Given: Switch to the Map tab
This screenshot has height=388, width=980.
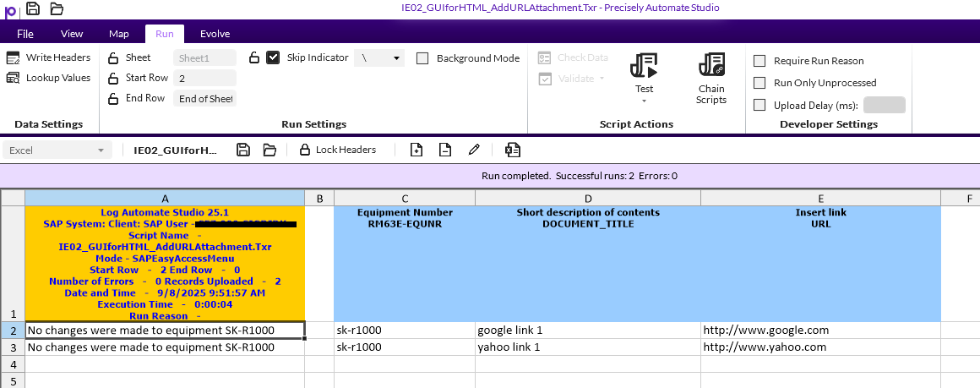Looking at the screenshot, I should pos(118,34).
